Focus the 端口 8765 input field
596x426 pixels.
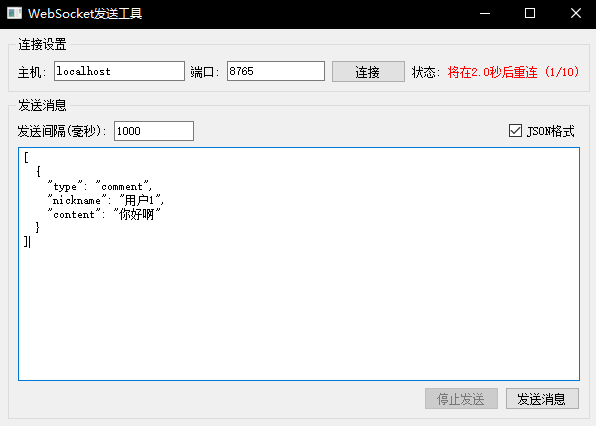[276, 71]
